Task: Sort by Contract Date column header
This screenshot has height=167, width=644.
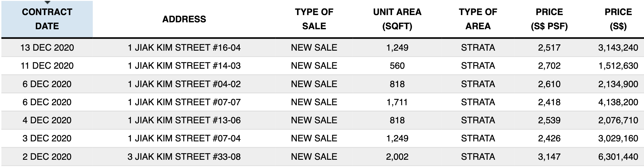Action: (47, 19)
